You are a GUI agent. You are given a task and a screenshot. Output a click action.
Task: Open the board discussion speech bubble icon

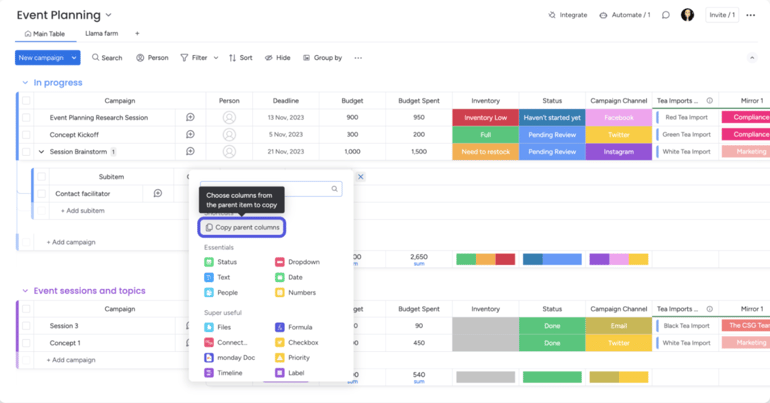[665, 15]
